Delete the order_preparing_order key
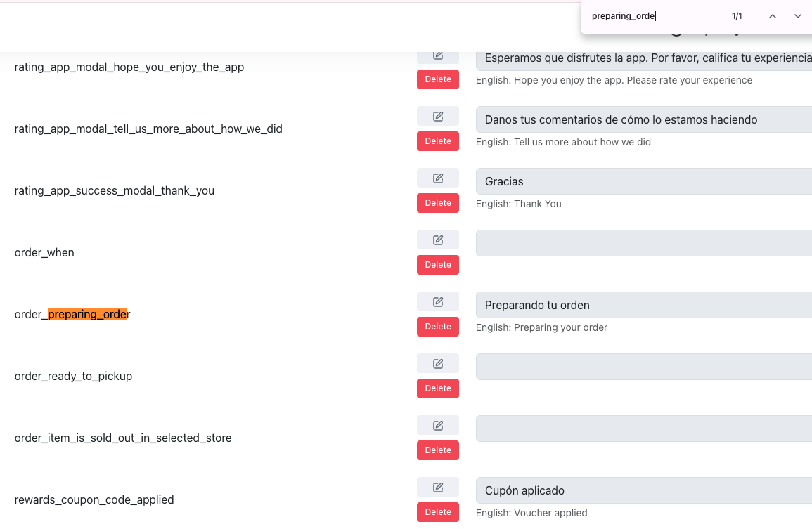Viewport: 812px width, 529px height. [x=437, y=327]
